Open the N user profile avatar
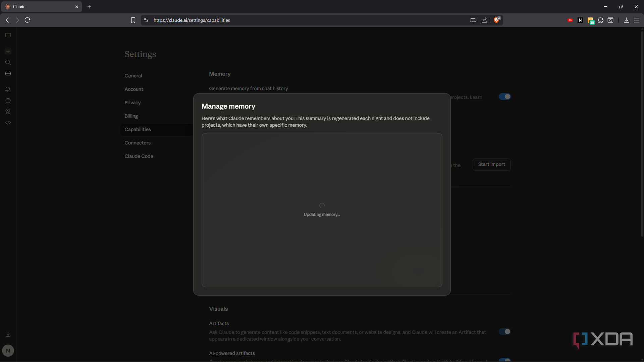 (8, 351)
